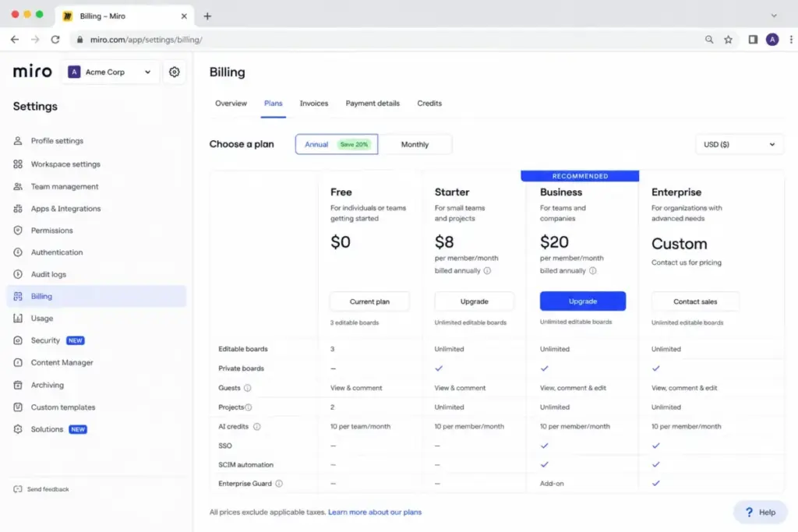Open the Credits tab
This screenshot has width=798, height=532.
(429, 104)
